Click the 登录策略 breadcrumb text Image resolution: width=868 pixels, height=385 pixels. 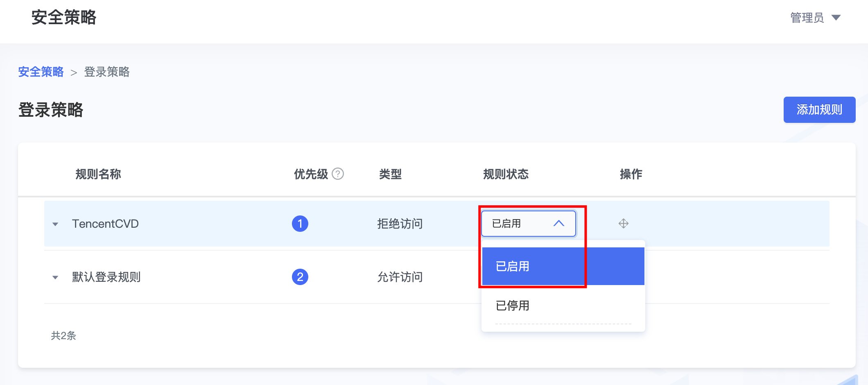click(107, 72)
